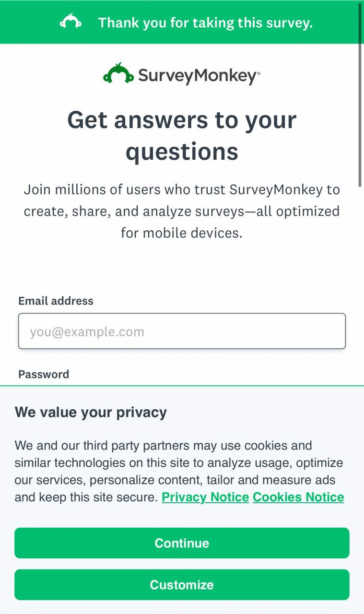Click the vertical page scrollbar
364x614 pixels.
tap(360, 96)
